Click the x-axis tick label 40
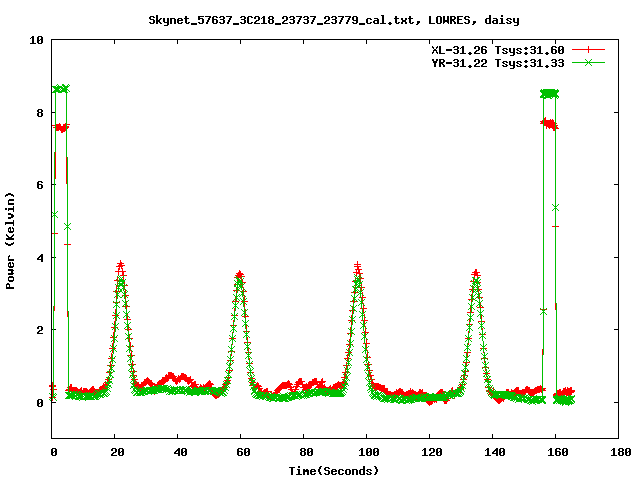The width and height of the screenshot is (640, 480). point(178,453)
